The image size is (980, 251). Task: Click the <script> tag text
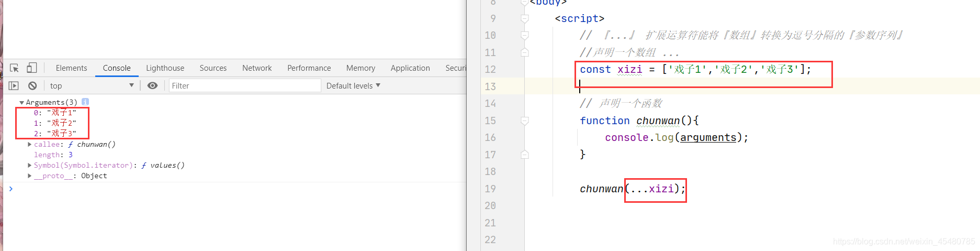pyautogui.click(x=580, y=19)
